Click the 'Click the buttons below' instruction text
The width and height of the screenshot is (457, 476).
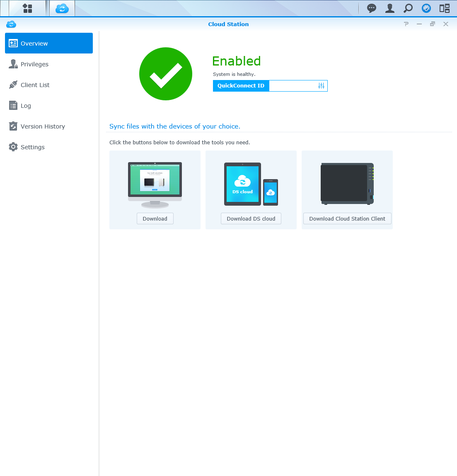(179, 142)
